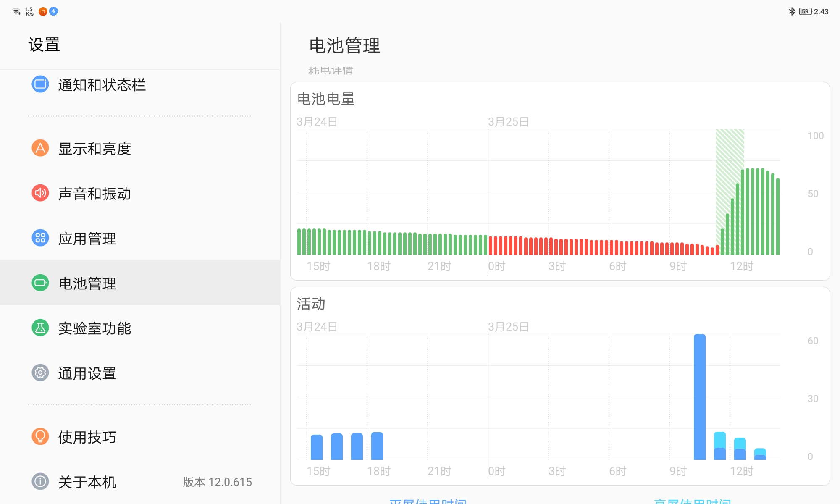Click the 使用技巧 lightbulb icon
This screenshot has width=840, height=504.
[40, 437]
